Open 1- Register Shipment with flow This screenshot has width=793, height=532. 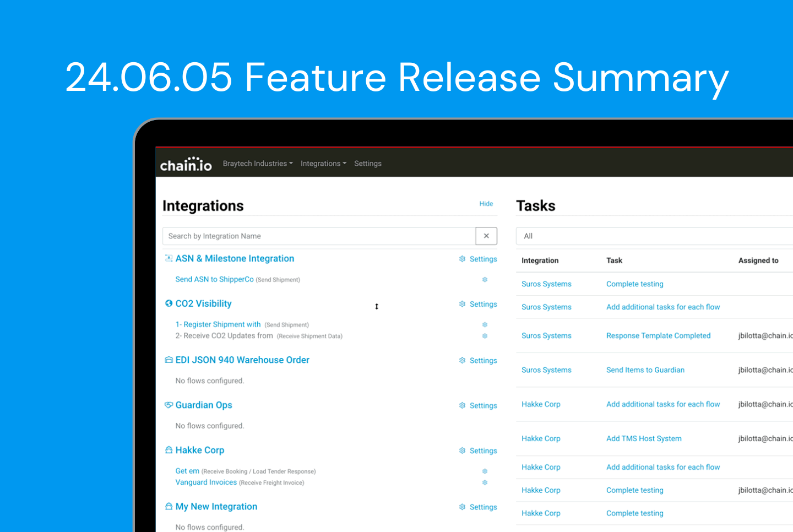coord(218,325)
